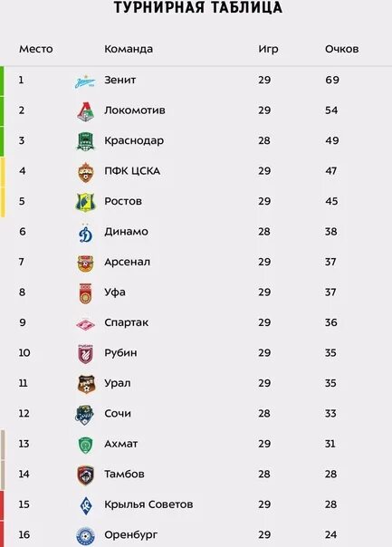The width and height of the screenshot is (392, 547).
Task: Select the Krasnodar green badge icon
Action: [85, 141]
